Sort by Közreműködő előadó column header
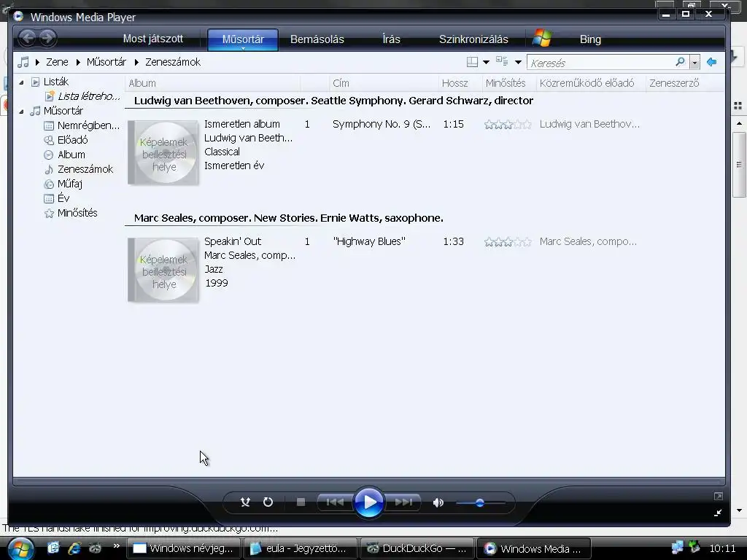The width and height of the screenshot is (747, 560). coord(591,83)
